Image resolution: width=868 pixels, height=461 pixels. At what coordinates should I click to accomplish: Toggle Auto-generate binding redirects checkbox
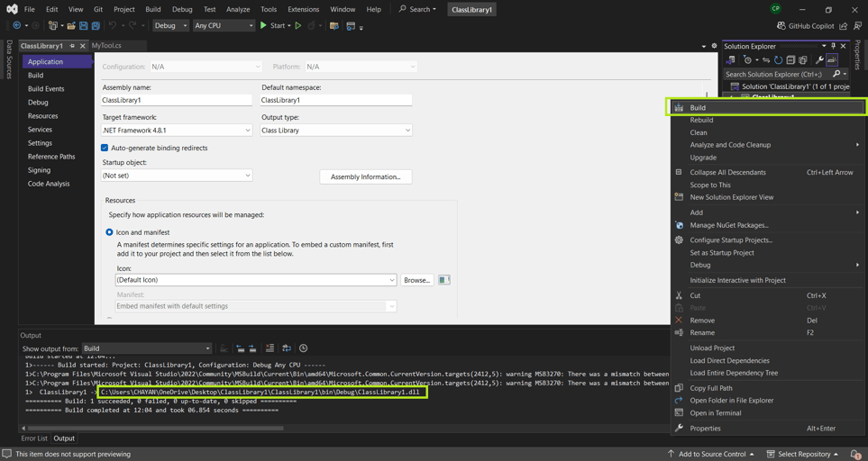click(x=105, y=149)
